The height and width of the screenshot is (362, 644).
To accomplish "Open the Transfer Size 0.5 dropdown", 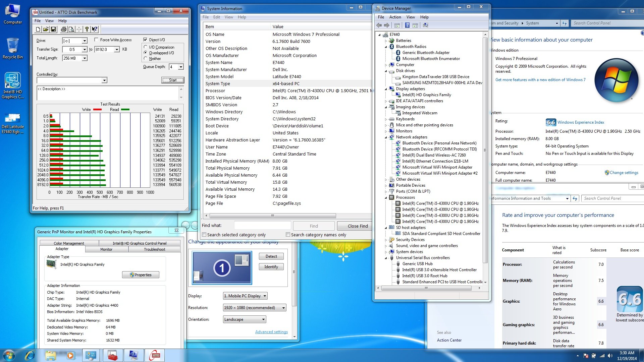I will 85,50.
